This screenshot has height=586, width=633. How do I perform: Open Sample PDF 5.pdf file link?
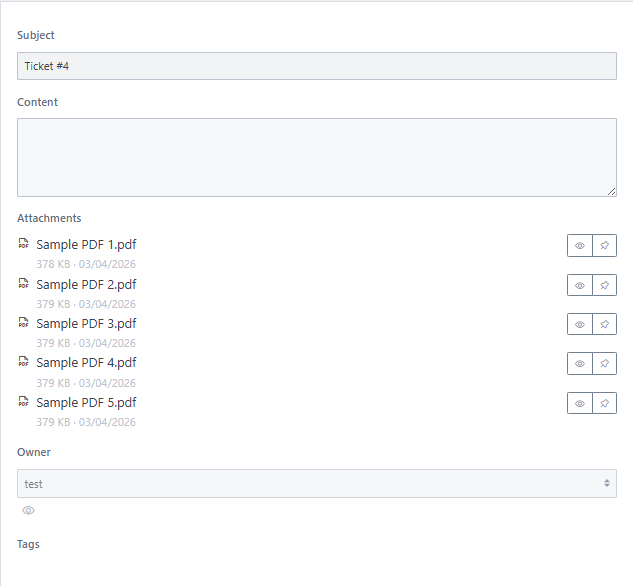[x=86, y=403]
